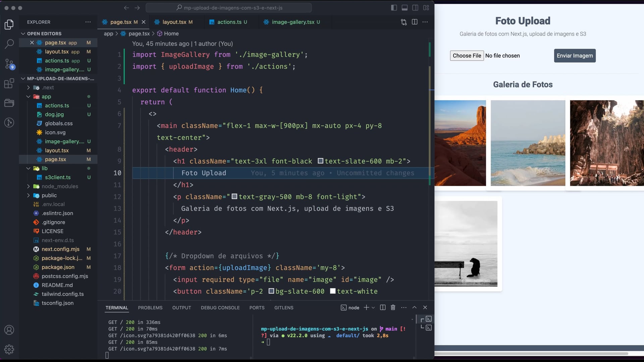Open the Accounts menu icon
The height and width of the screenshot is (362, 644).
point(9,330)
